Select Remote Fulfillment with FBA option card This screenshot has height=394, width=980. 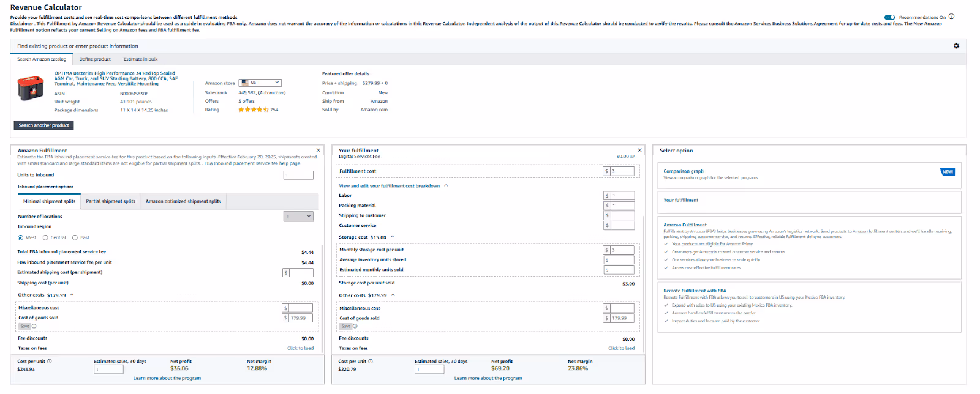809,307
